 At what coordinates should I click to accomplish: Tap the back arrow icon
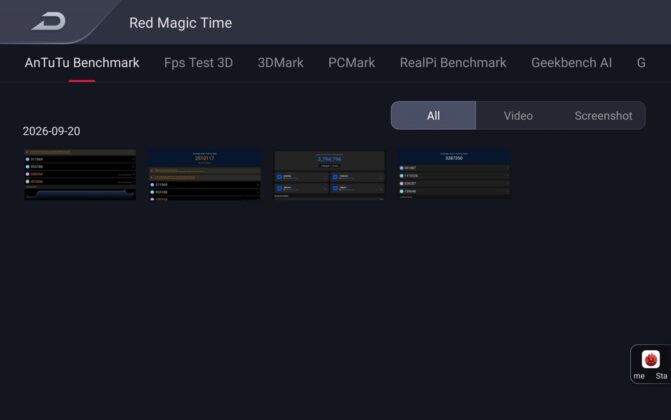pyautogui.click(x=49, y=21)
